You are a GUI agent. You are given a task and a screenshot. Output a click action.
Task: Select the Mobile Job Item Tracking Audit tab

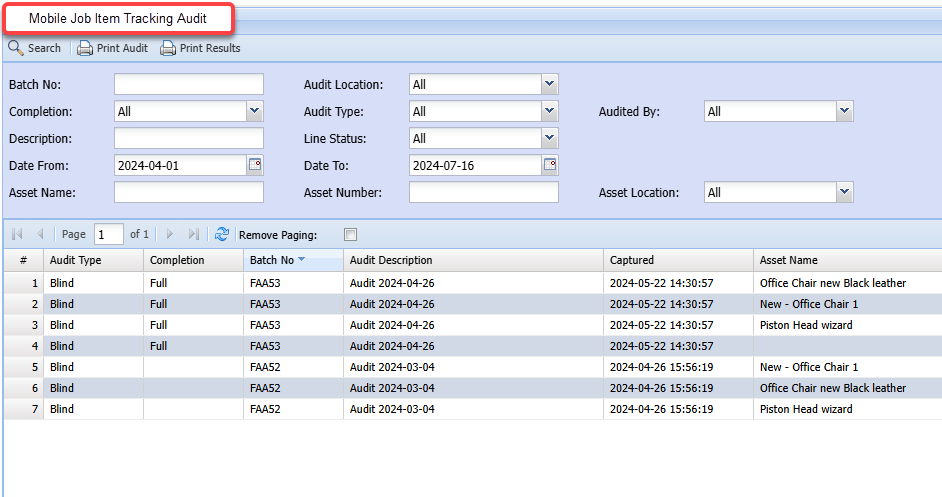tap(118, 18)
